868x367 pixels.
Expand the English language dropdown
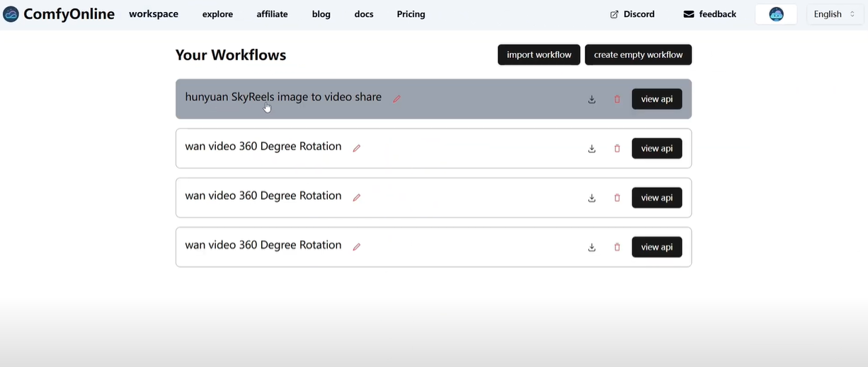point(835,14)
